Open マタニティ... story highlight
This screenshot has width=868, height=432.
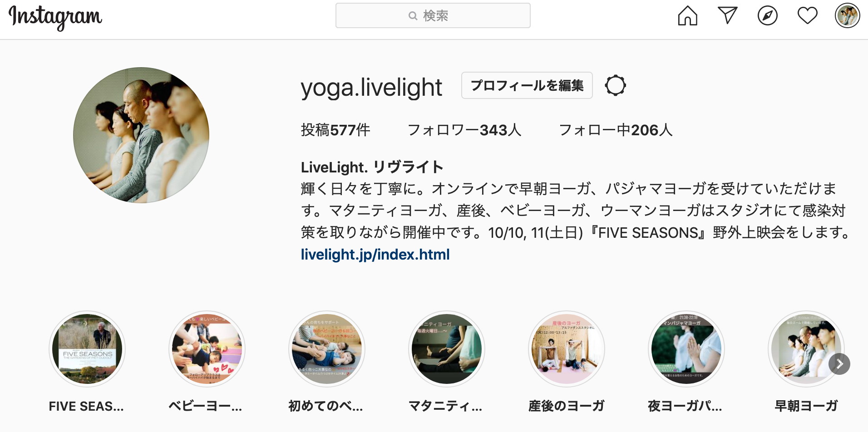pyautogui.click(x=446, y=362)
